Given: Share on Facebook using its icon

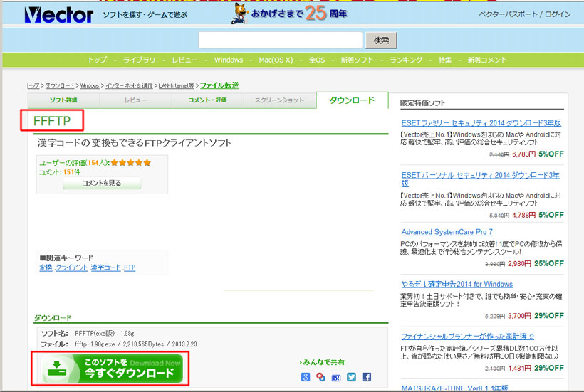Looking at the screenshot, I should click(367, 377).
